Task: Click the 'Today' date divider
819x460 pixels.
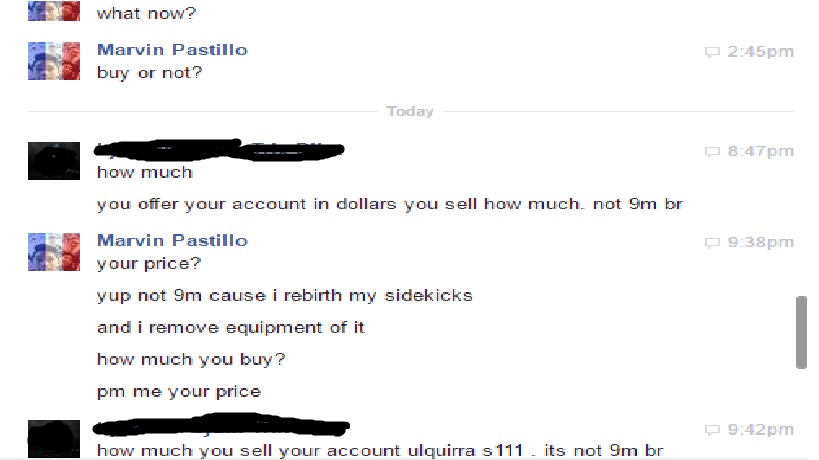Action: point(410,111)
